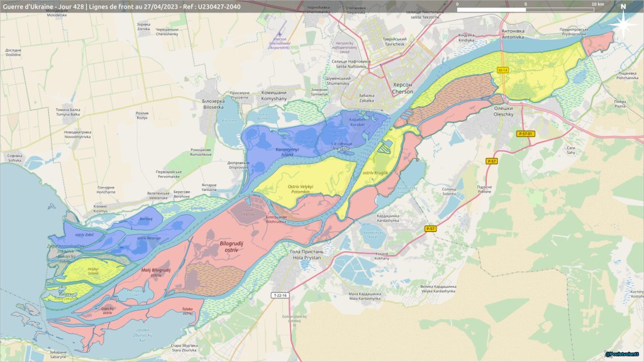Click the Білозерка Biloserka village label
This screenshot has height=362, width=644.
213,104
